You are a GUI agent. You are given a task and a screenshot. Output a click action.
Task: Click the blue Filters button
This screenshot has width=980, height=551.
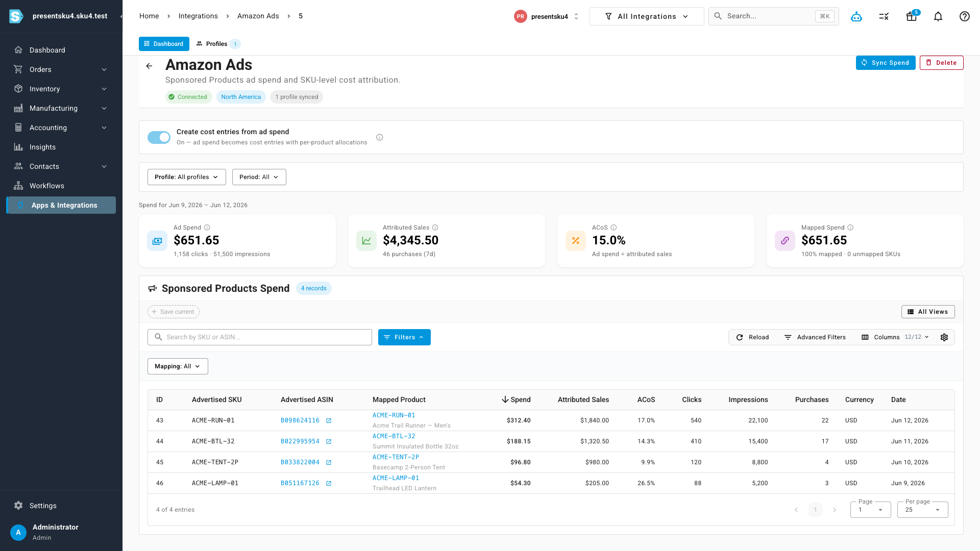[x=404, y=337]
